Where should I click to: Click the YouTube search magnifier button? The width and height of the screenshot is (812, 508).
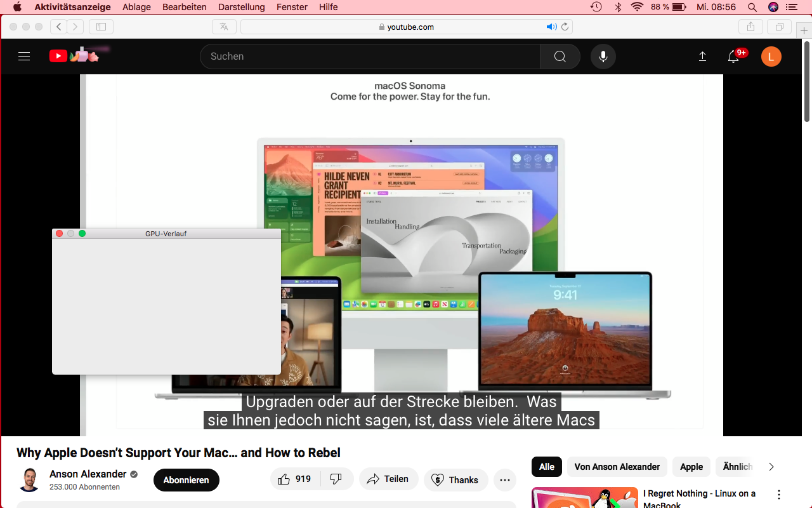click(560, 57)
